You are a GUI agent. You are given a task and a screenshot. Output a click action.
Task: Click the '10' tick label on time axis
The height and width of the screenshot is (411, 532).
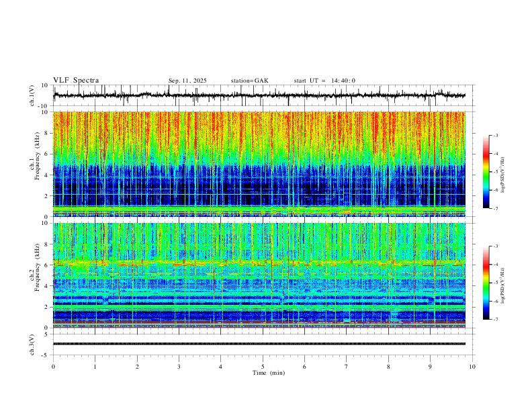(472, 367)
